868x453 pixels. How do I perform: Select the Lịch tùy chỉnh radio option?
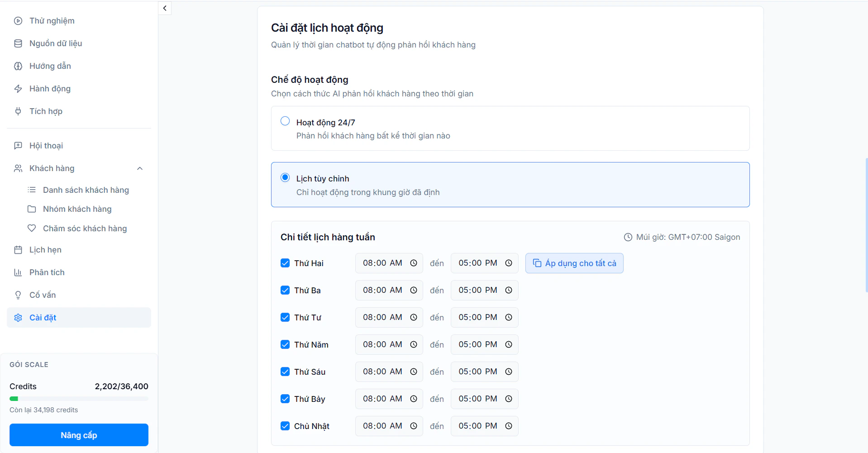[285, 177]
